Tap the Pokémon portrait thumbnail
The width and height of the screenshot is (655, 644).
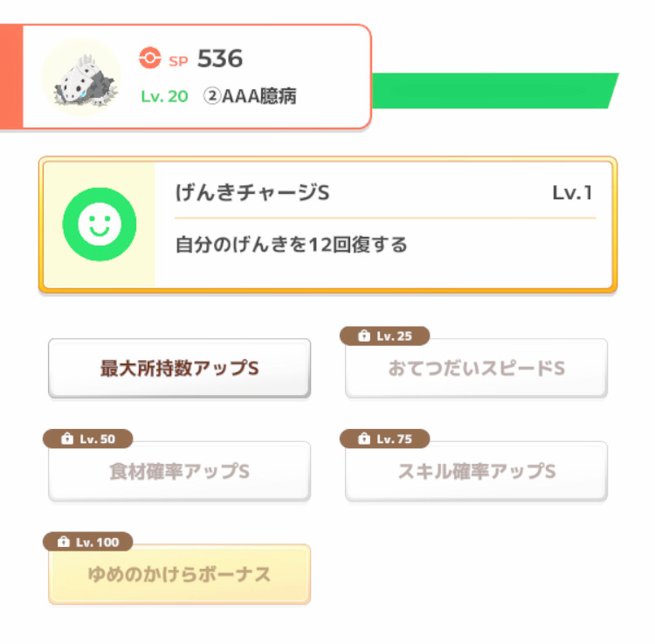coord(82,77)
